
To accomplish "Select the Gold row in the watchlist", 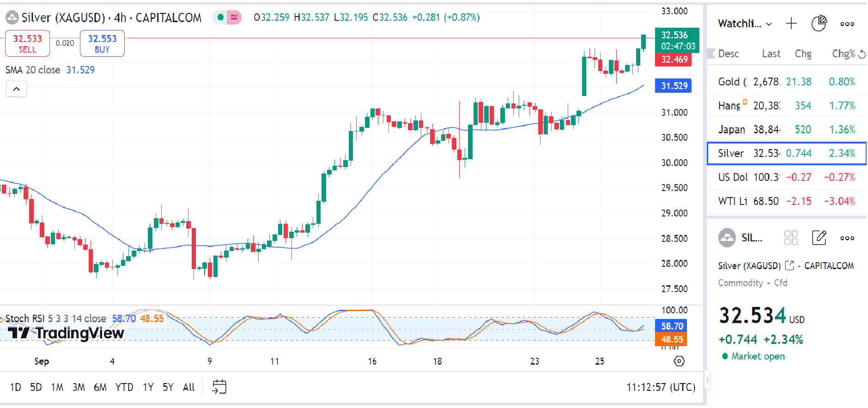I will tap(786, 82).
